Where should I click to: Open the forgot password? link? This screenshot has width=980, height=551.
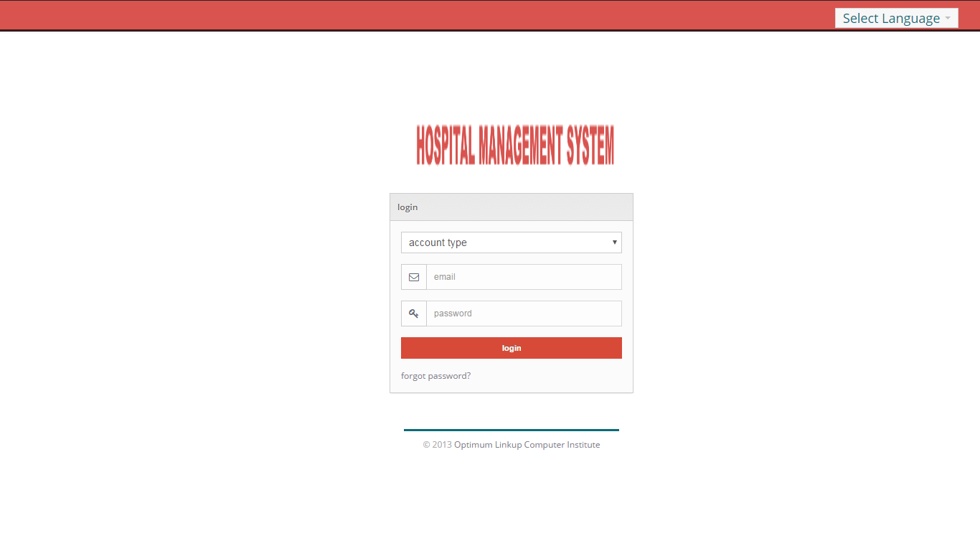[x=436, y=376]
